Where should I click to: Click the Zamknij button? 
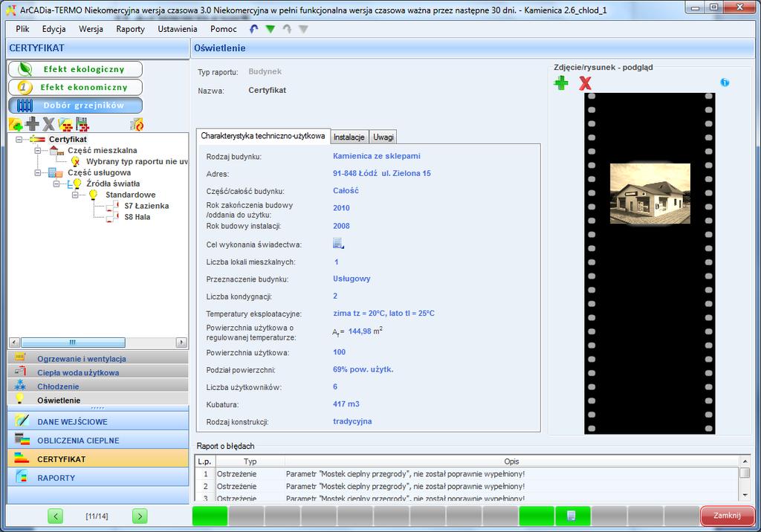click(727, 516)
